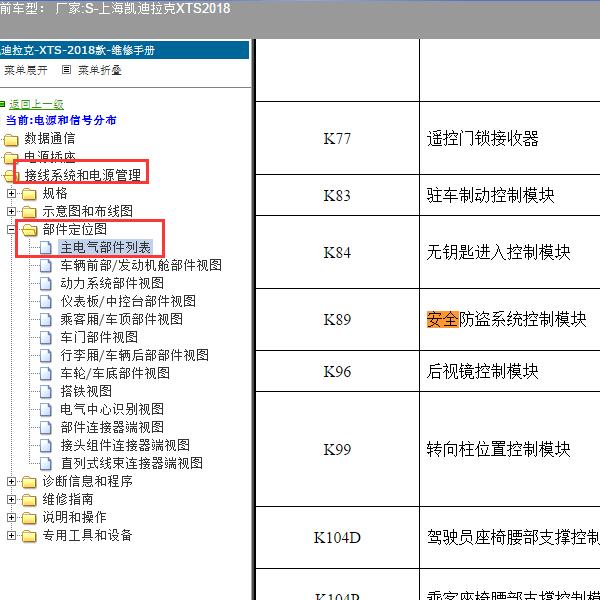The width and height of the screenshot is (600, 600).
Task: Click the 示意图和布线图 folder icon
Action: (29, 212)
